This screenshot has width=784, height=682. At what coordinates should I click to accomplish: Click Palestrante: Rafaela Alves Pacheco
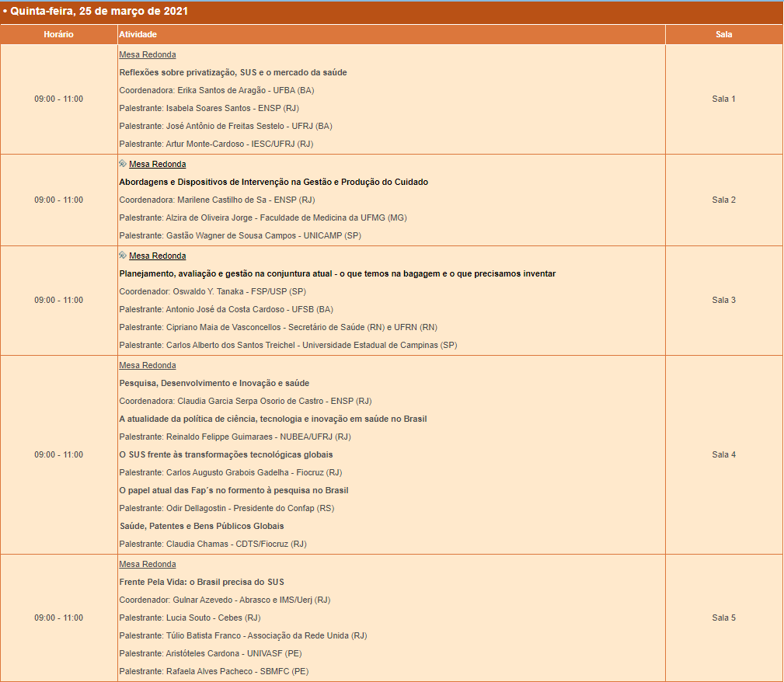point(214,671)
